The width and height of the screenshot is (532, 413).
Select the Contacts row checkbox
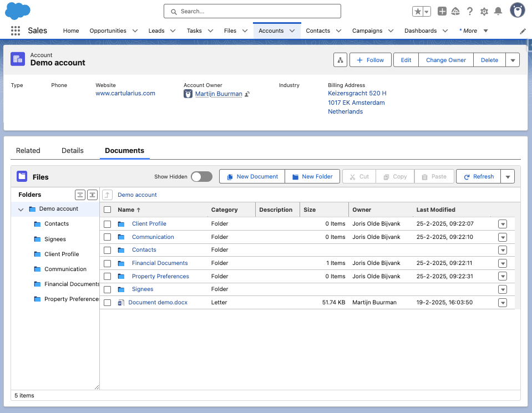click(x=107, y=250)
